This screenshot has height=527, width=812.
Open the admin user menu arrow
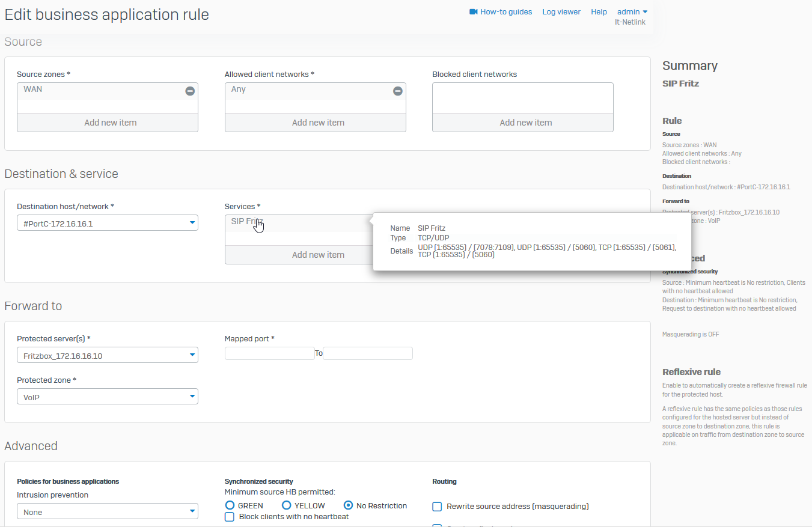click(x=645, y=11)
